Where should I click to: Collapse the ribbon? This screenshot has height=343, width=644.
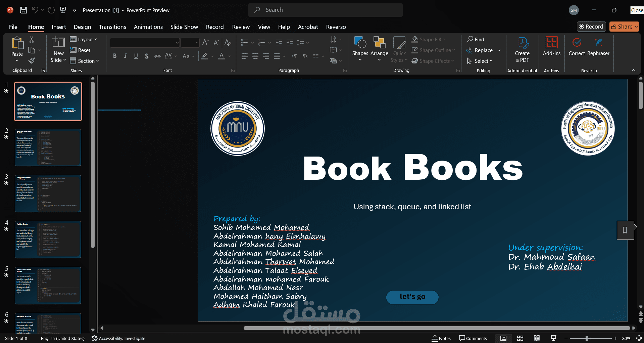634,70
